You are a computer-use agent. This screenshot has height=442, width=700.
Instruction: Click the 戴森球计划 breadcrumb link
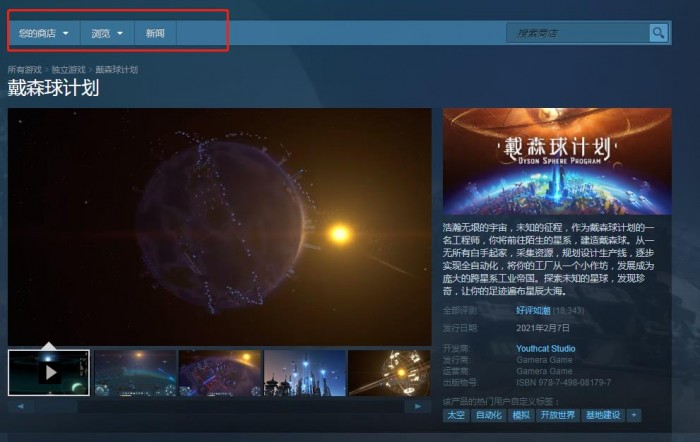point(117,70)
